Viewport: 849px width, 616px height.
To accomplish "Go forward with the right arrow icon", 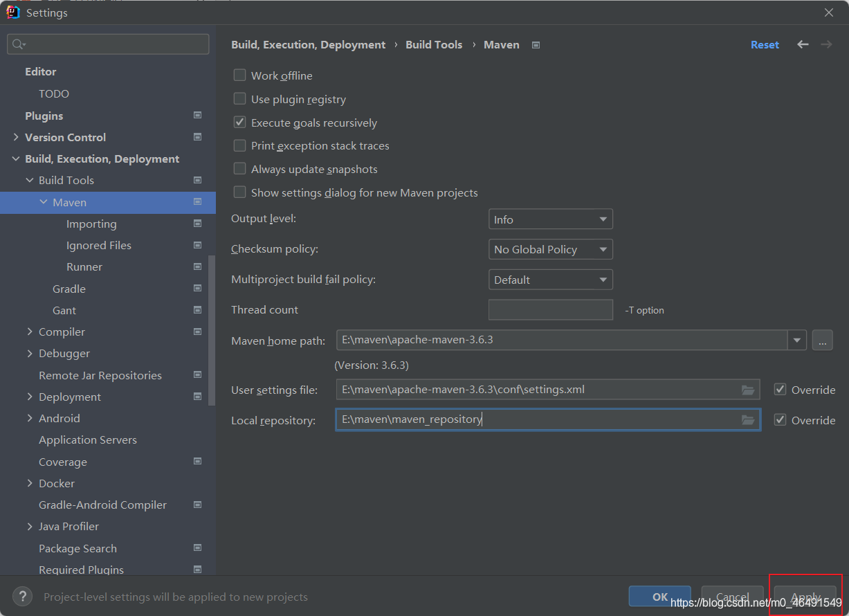I will (826, 44).
